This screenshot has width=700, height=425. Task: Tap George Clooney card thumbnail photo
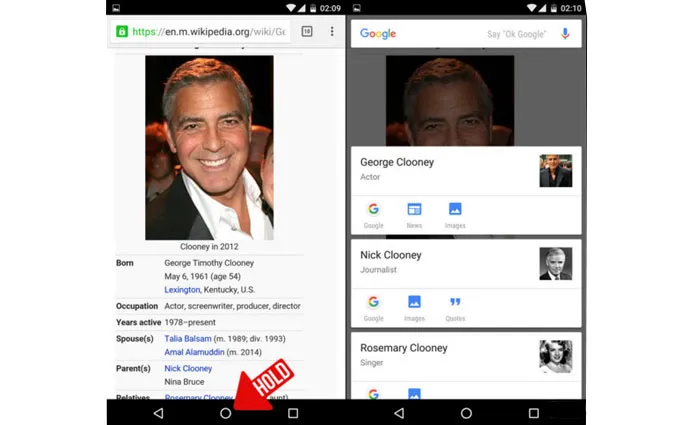[x=555, y=171]
